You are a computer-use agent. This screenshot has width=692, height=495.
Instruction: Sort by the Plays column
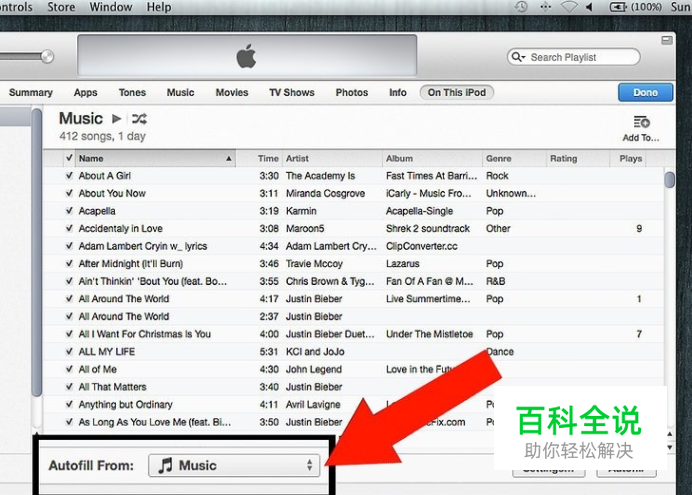628,158
